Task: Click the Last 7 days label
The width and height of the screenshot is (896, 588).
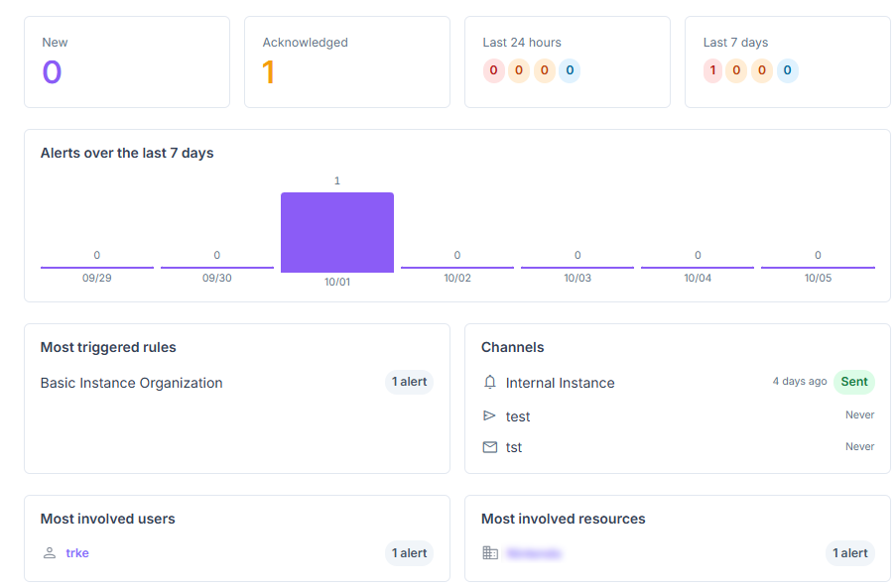Action: pyautogui.click(x=735, y=43)
